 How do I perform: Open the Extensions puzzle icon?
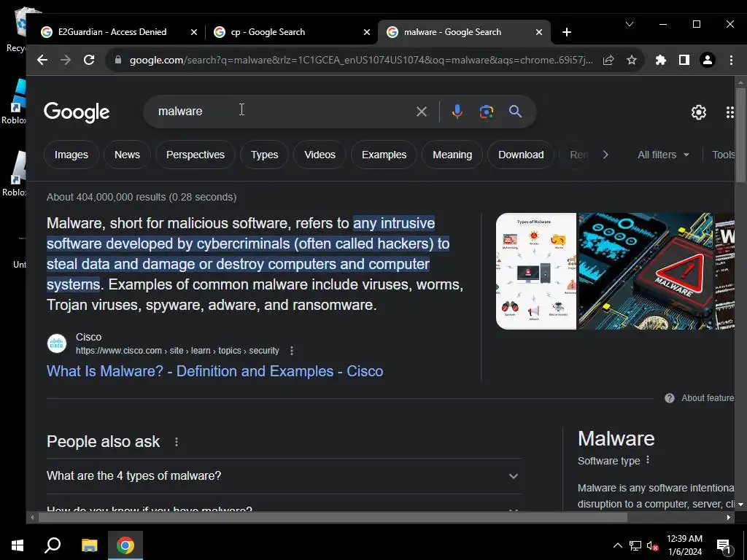[661, 60]
